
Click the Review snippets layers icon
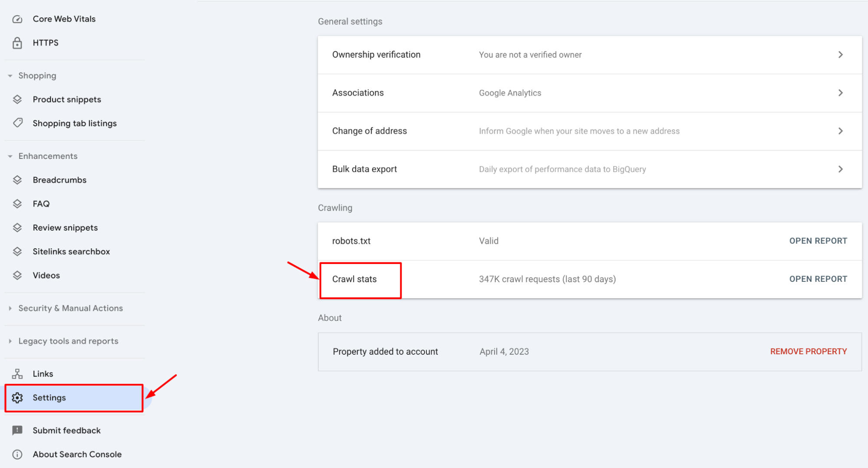point(17,227)
